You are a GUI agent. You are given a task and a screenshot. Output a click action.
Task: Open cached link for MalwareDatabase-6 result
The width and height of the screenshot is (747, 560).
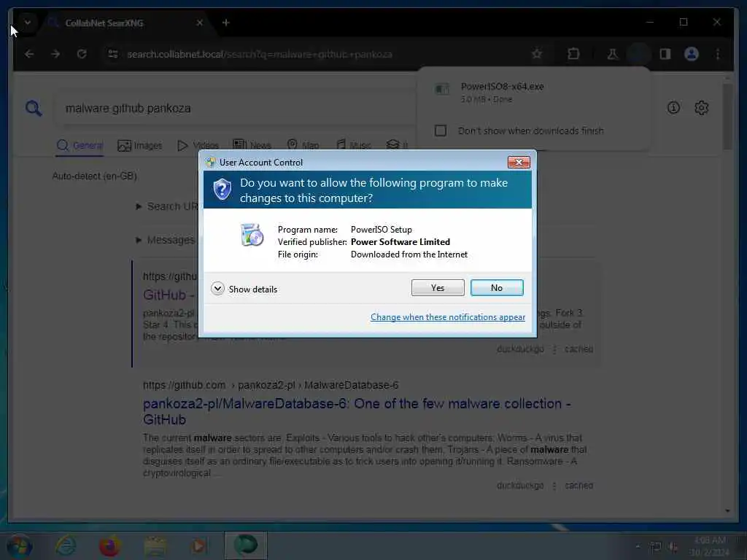coord(578,485)
